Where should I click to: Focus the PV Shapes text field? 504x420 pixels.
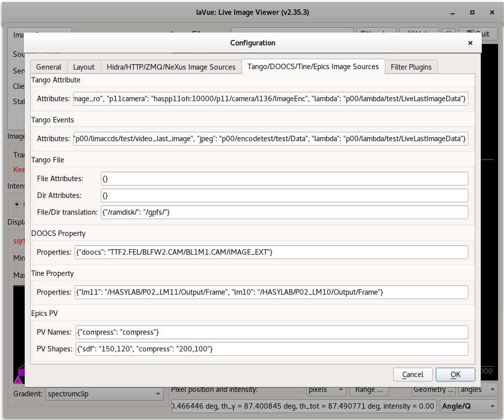[x=271, y=349]
